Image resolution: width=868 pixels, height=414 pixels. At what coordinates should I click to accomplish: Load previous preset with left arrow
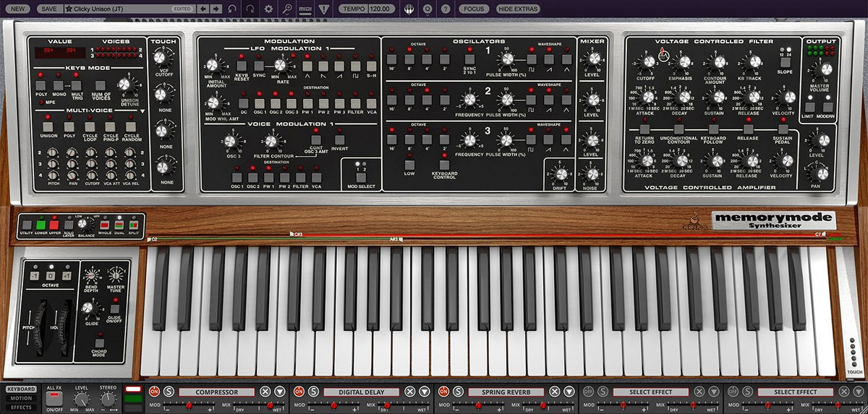[x=203, y=9]
